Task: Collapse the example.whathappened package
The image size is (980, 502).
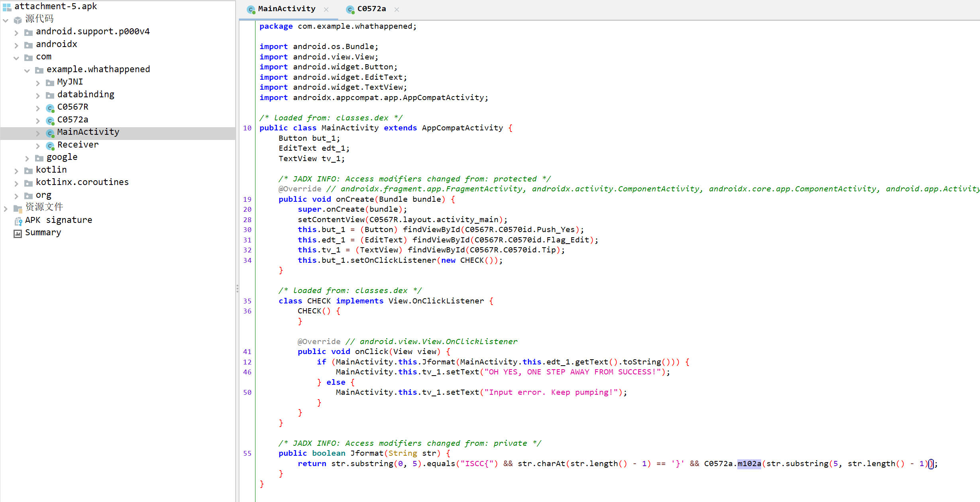Action: pyautogui.click(x=27, y=70)
